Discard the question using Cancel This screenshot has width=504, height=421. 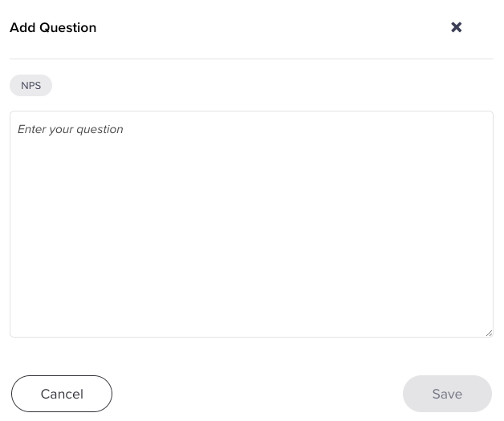[x=62, y=394]
